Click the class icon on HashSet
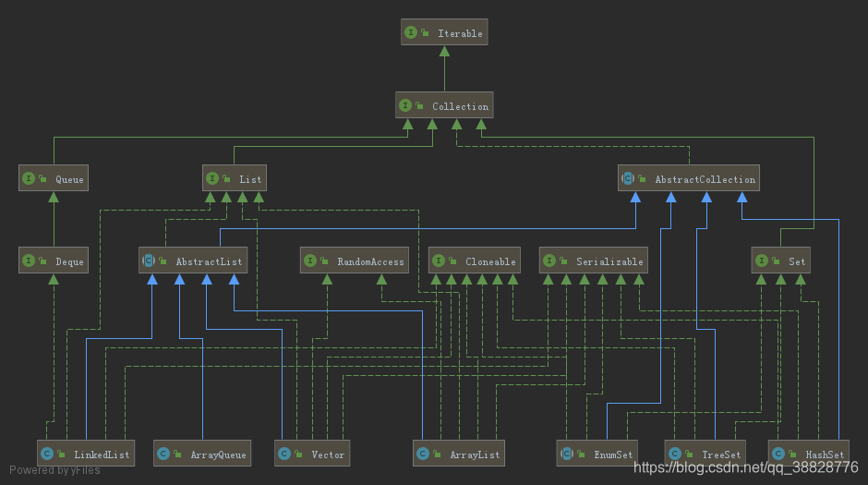This screenshot has height=485, width=868. pyautogui.click(x=778, y=454)
